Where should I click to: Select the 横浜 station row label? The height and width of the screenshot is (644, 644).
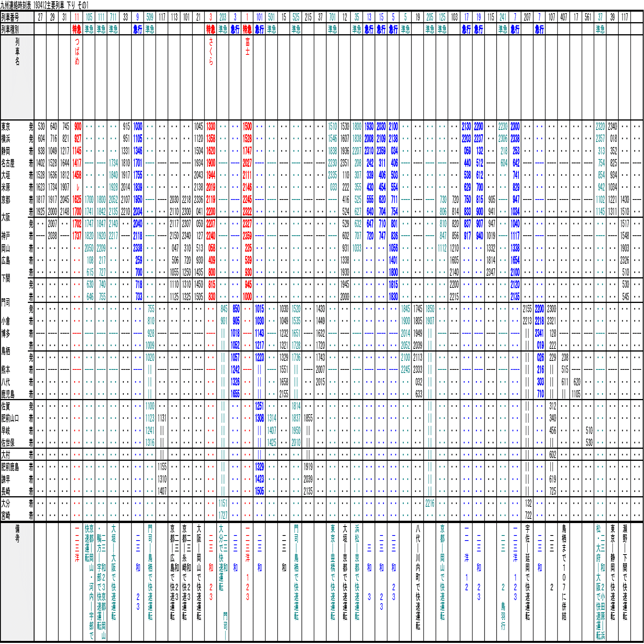[x=6, y=139]
